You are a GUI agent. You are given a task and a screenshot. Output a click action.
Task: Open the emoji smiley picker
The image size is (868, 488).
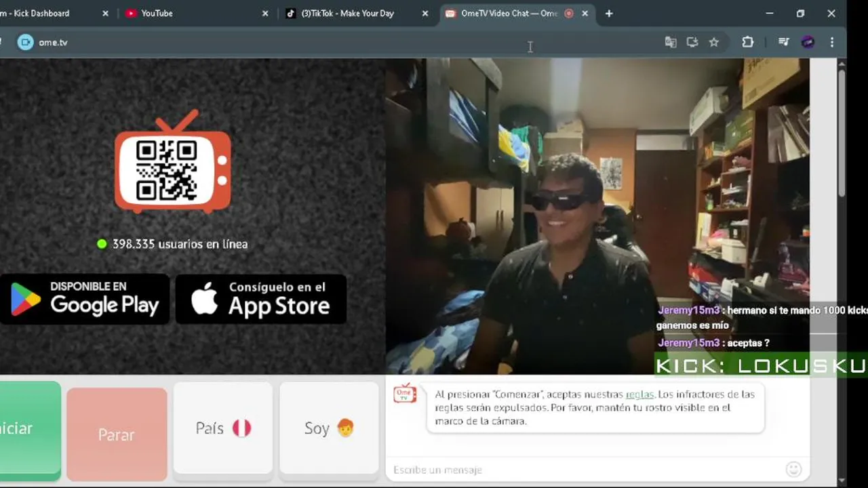pyautogui.click(x=793, y=469)
